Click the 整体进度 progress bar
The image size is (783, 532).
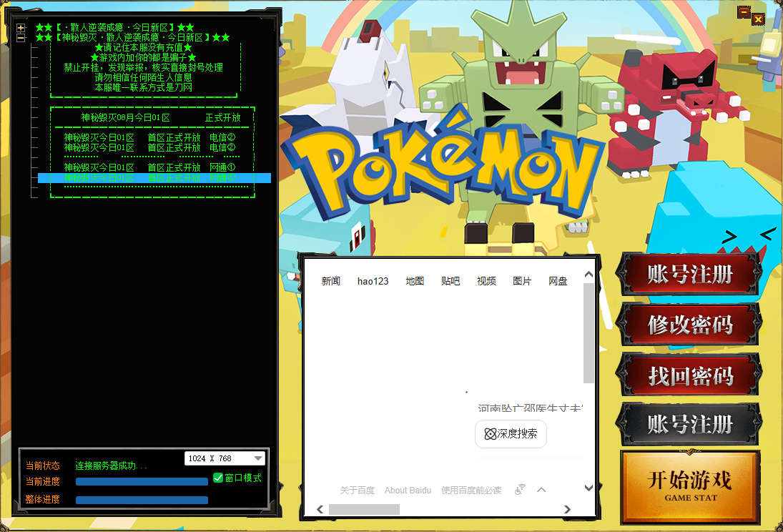(x=142, y=500)
